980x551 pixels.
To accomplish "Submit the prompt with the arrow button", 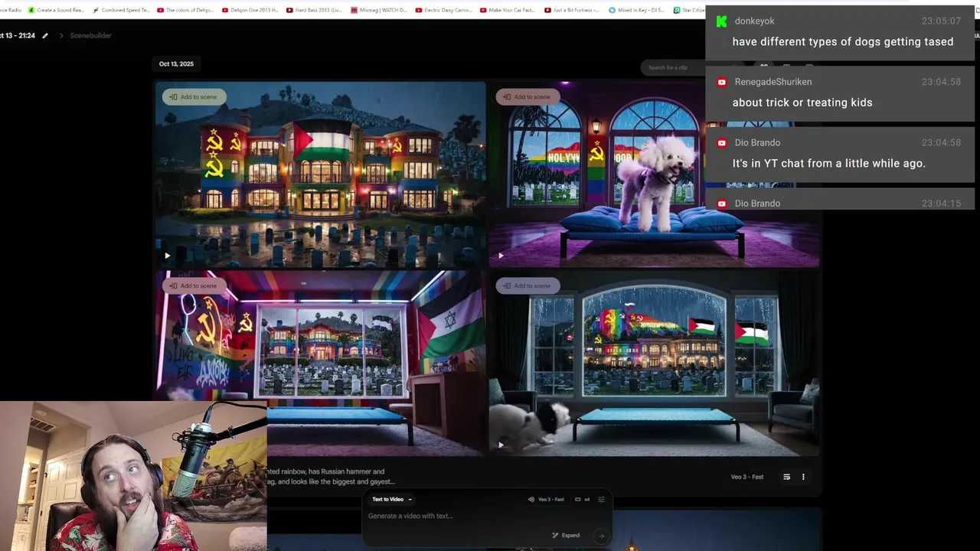I will [602, 536].
